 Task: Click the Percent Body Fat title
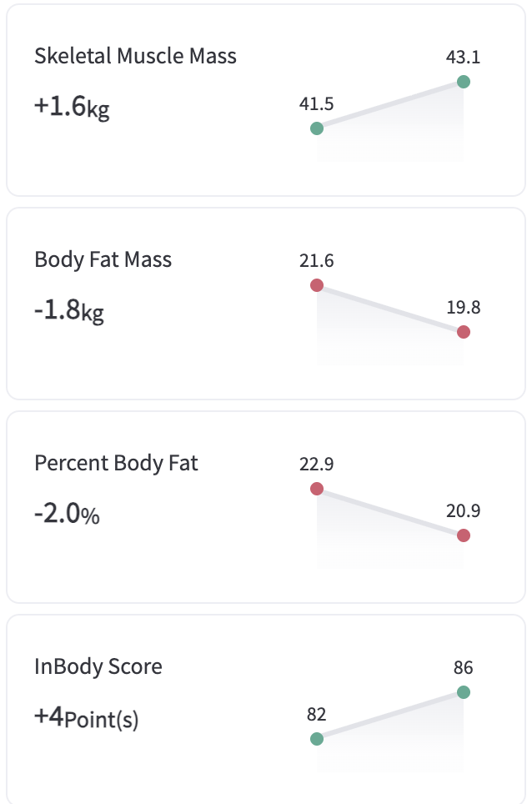116,463
